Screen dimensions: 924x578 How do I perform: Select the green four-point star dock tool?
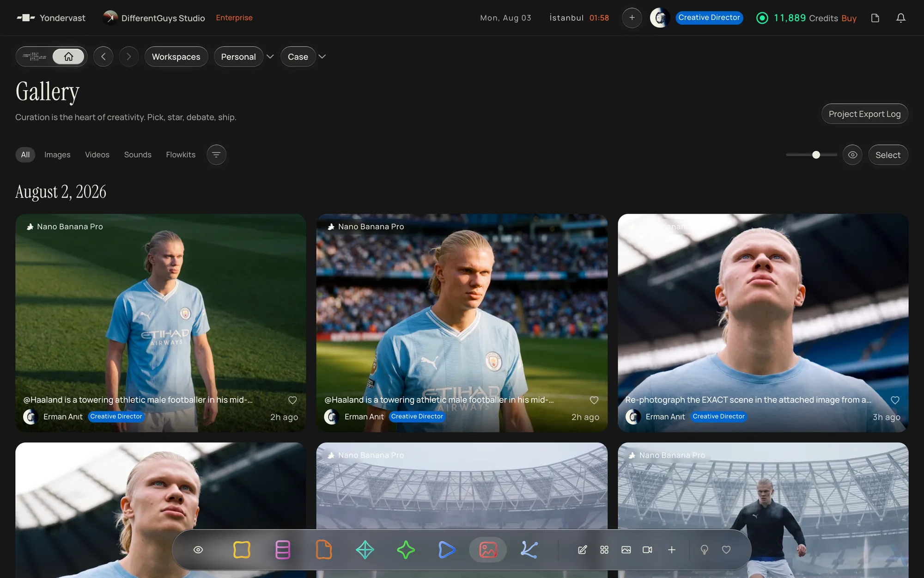(x=406, y=550)
